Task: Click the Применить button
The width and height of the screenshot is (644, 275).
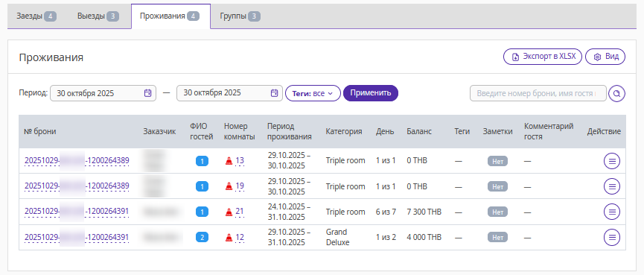Action: 371,93
